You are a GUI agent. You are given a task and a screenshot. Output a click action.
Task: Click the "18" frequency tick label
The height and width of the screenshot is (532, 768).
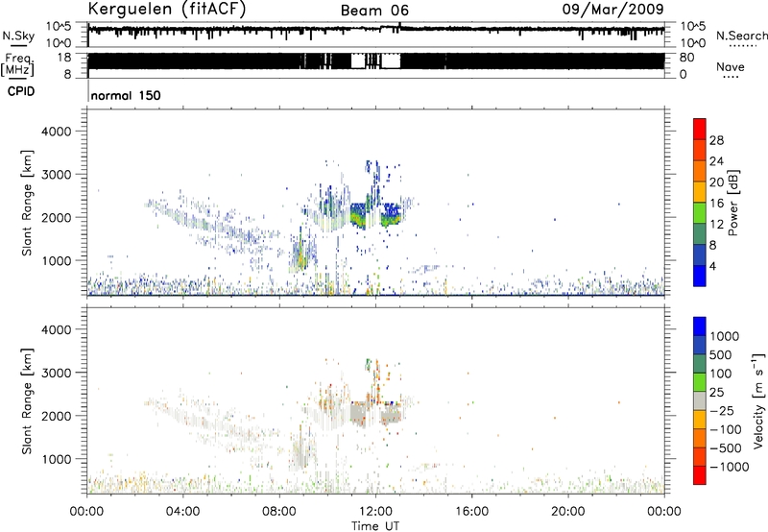pyautogui.click(x=64, y=58)
